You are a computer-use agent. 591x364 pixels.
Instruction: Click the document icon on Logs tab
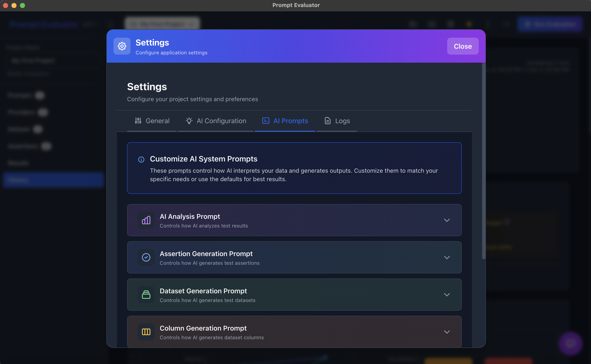[327, 121]
